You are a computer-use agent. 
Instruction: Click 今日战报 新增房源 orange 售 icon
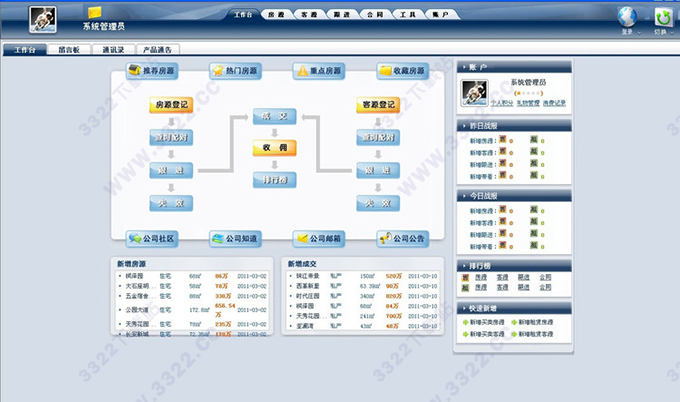coord(503,209)
